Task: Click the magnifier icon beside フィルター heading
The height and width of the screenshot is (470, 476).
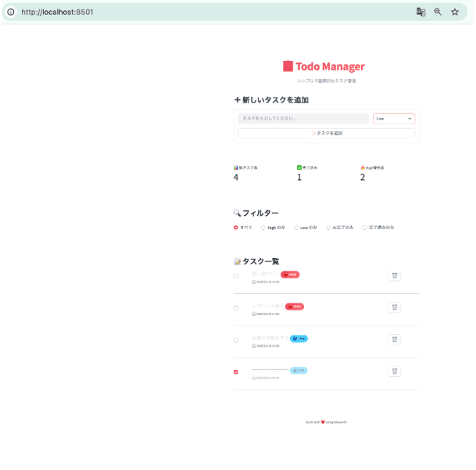Action: 237,213
